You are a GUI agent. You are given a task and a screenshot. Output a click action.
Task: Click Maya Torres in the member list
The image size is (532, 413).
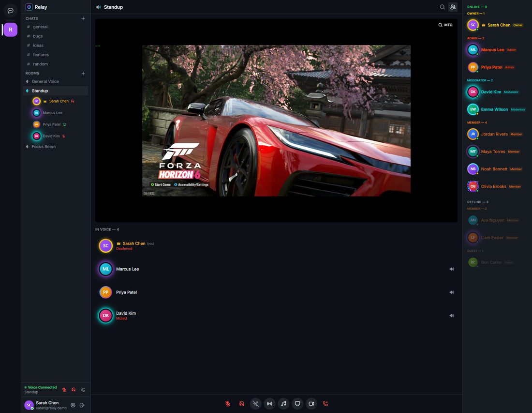(x=496, y=152)
